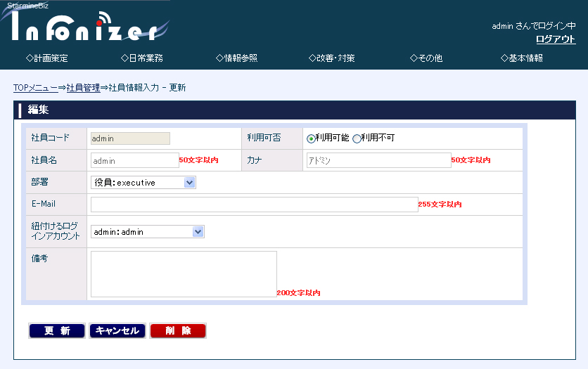
Task: Expand the 紐付けるログインアカウント dropdown
Action: point(148,231)
